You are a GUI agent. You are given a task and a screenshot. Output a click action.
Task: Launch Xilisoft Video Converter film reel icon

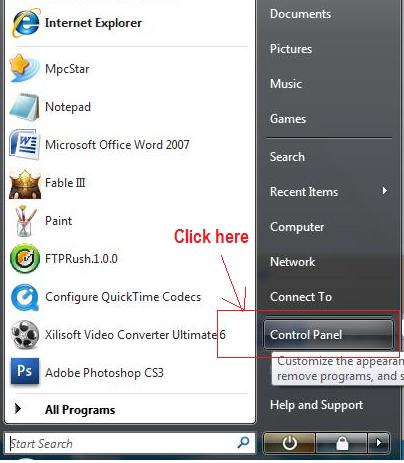(x=25, y=334)
